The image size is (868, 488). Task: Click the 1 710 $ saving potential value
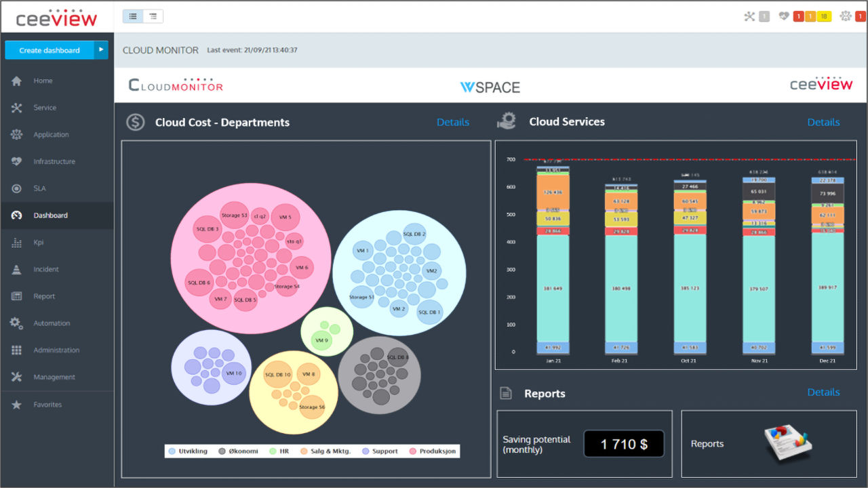pos(624,445)
